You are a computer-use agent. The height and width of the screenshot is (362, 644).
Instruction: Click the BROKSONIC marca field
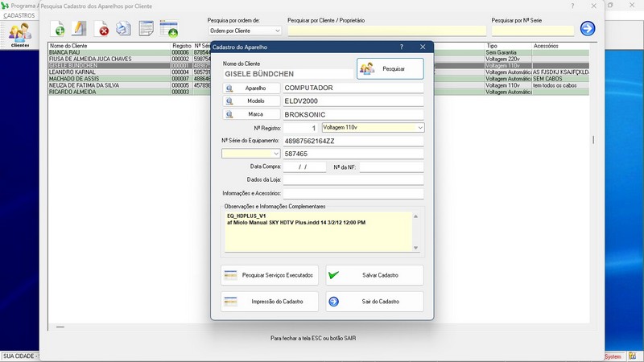click(353, 114)
